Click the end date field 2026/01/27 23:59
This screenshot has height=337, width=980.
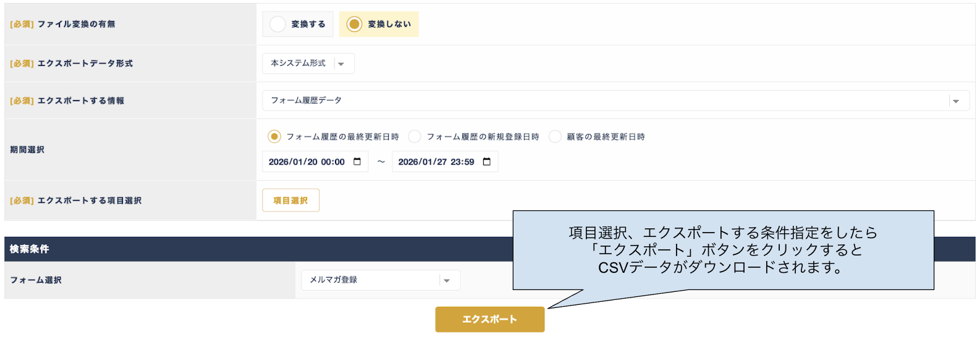(436, 162)
